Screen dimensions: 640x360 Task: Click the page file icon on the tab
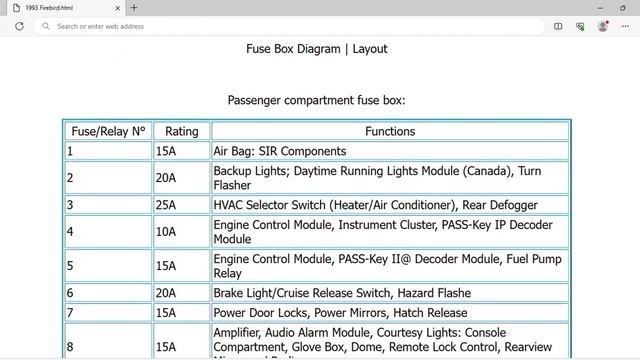coord(17,8)
